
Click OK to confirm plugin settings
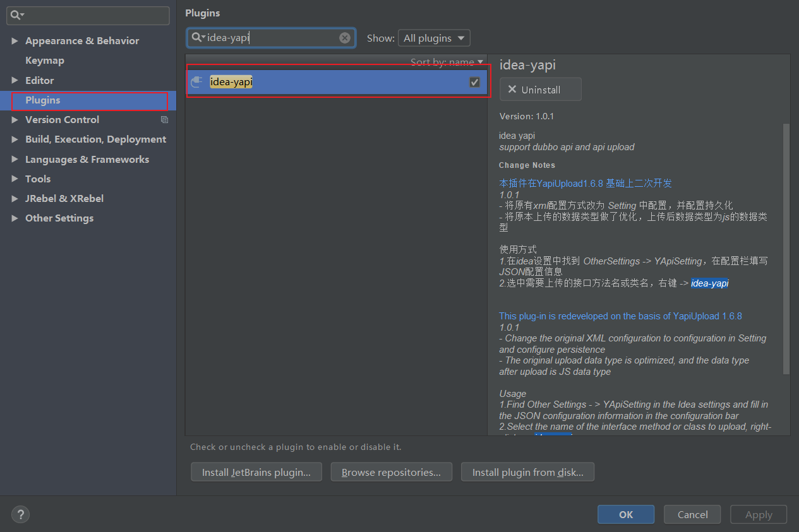click(x=625, y=514)
